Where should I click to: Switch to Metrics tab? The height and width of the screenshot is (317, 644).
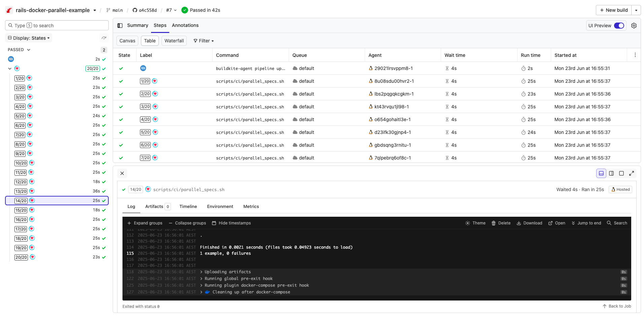pyautogui.click(x=251, y=207)
